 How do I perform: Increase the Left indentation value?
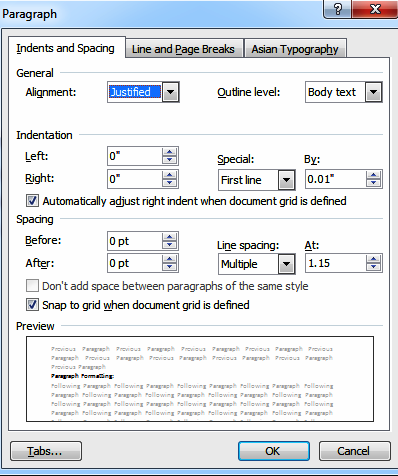tap(169, 152)
